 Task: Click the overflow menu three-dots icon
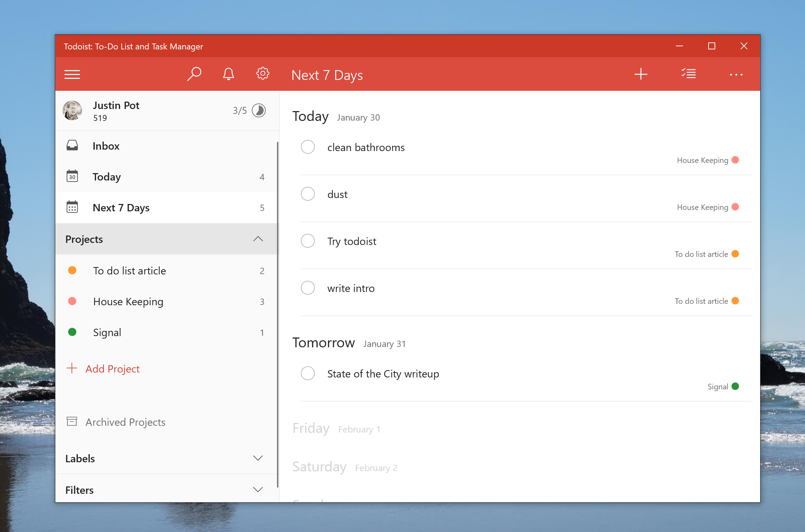[x=736, y=74]
